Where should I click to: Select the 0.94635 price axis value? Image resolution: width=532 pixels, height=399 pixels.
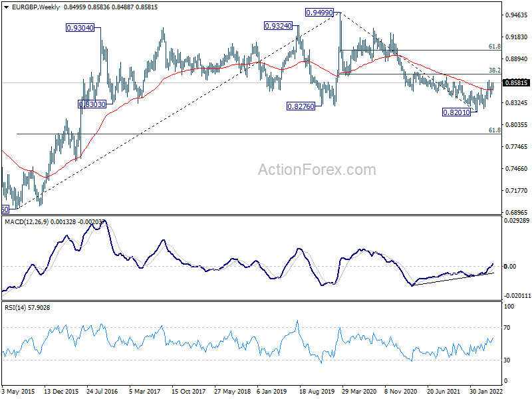517,15
